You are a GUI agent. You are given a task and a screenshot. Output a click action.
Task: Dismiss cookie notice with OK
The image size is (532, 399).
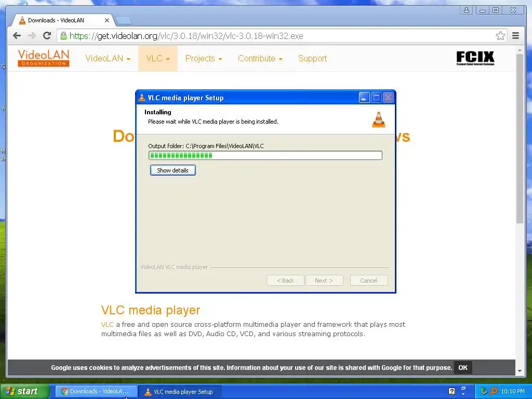click(463, 367)
